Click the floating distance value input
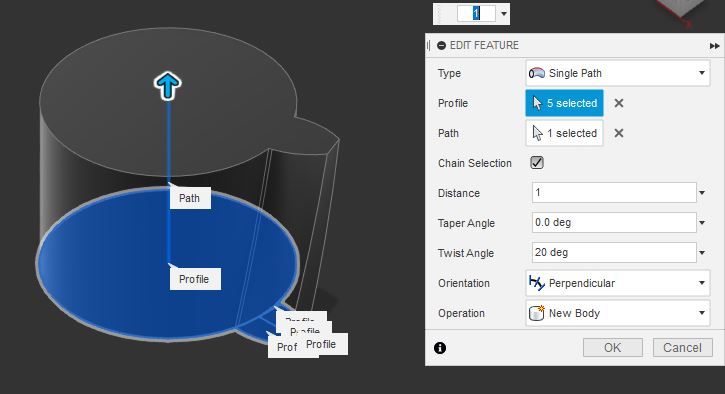 (x=476, y=13)
